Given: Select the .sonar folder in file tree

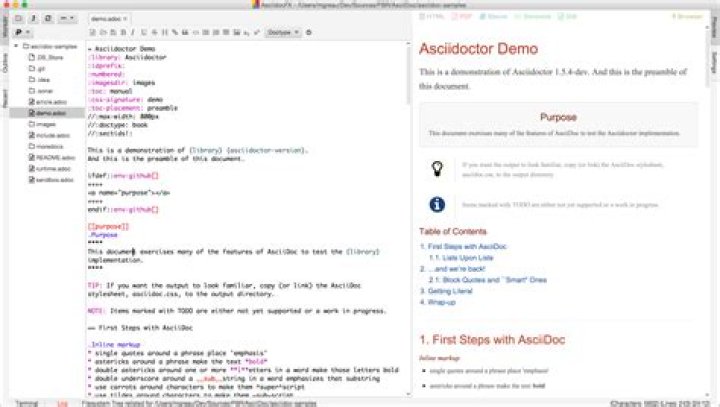Looking at the screenshot, I should [41, 91].
